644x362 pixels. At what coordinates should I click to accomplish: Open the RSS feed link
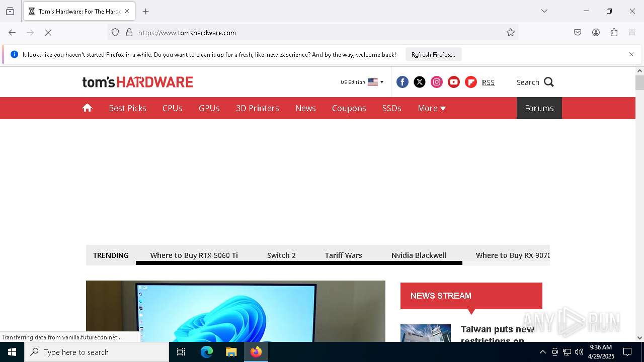pos(488,82)
